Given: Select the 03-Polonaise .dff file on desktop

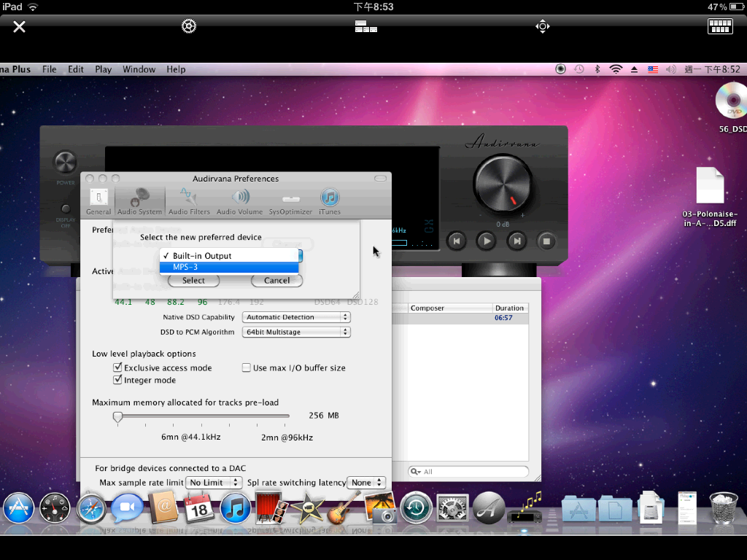Looking at the screenshot, I should (x=710, y=197).
